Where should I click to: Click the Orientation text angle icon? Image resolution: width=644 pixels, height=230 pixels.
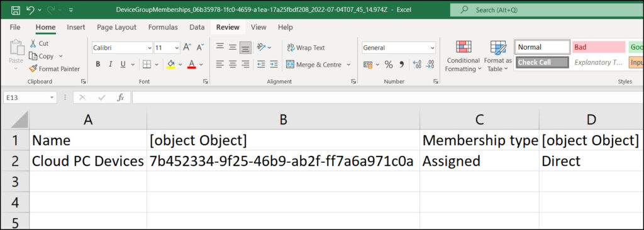[x=261, y=47]
